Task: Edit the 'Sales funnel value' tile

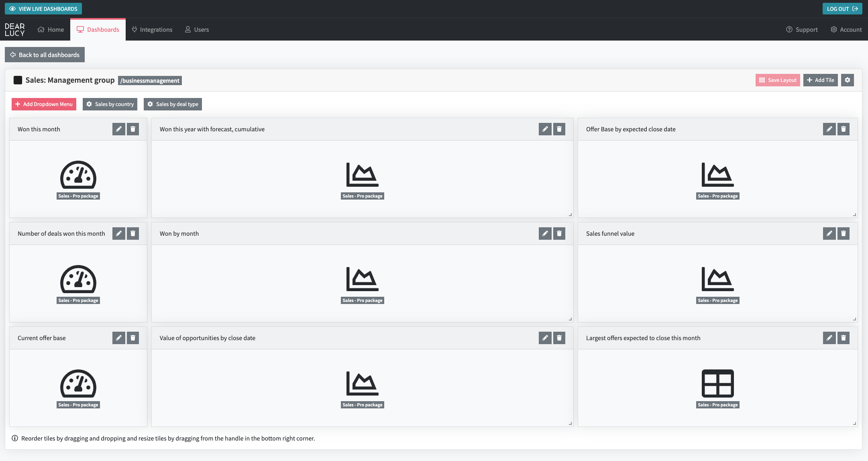Action: coord(829,233)
